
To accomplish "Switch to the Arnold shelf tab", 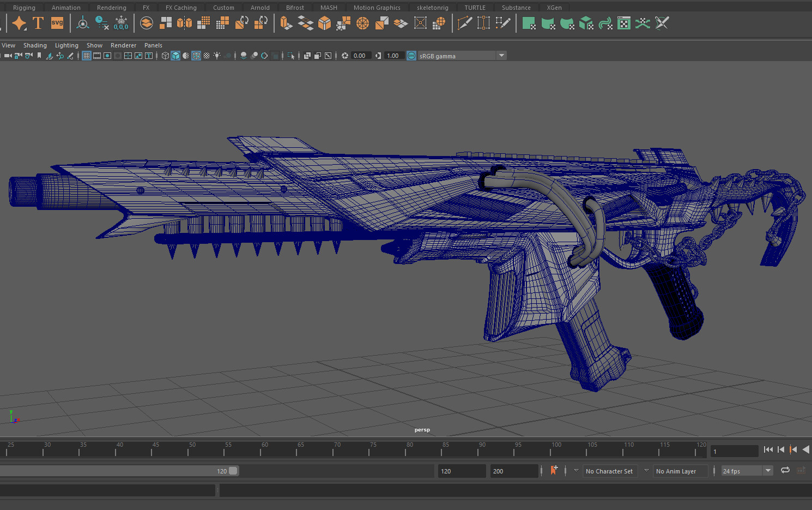I will 260,8.
